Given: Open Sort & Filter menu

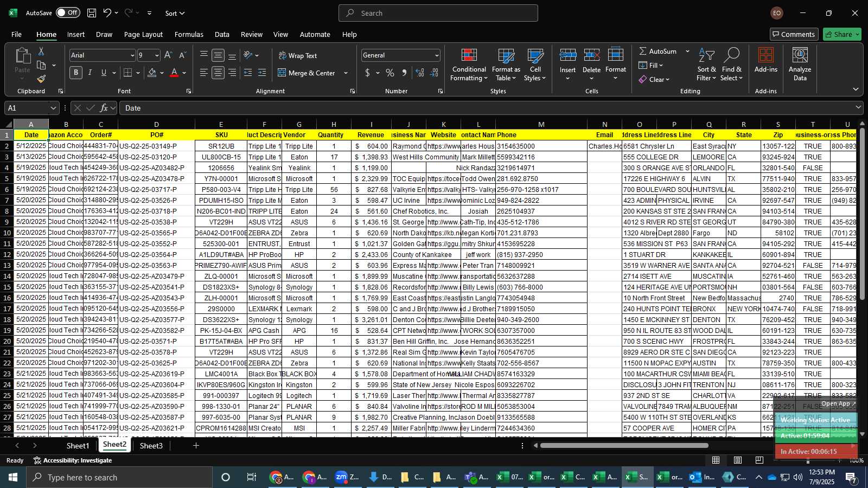Looking at the screenshot, I should click(706, 65).
